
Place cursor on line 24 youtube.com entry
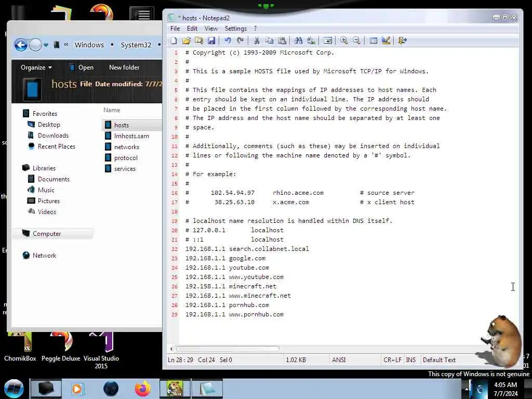pyautogui.click(x=227, y=268)
